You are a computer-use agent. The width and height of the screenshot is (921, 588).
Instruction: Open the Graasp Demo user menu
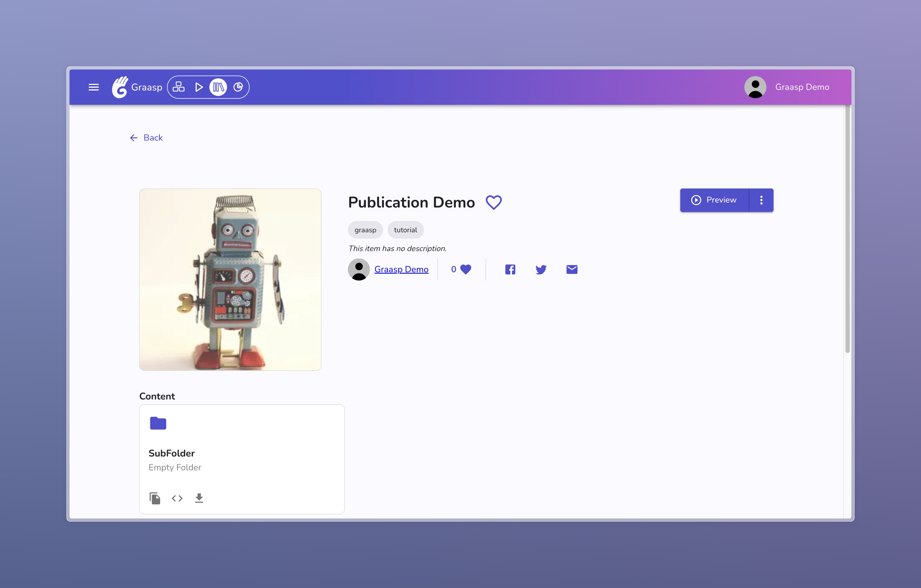click(787, 87)
